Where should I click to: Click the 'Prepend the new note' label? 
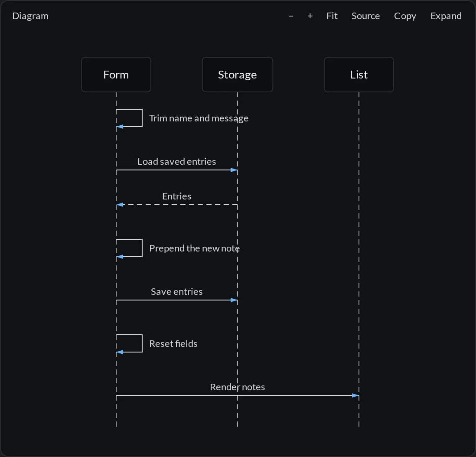(194, 248)
